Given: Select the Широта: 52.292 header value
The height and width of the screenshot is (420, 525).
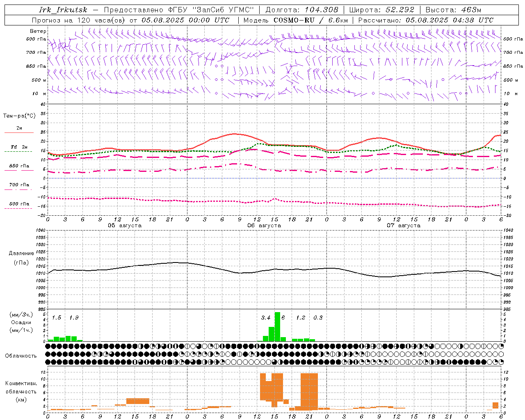Looking at the screenshot, I should pos(382,10).
